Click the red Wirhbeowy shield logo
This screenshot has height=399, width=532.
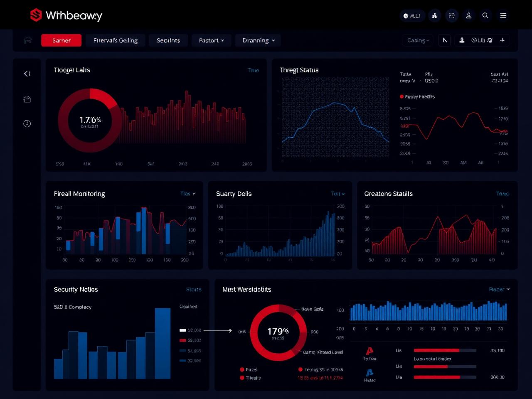pyautogui.click(x=36, y=15)
